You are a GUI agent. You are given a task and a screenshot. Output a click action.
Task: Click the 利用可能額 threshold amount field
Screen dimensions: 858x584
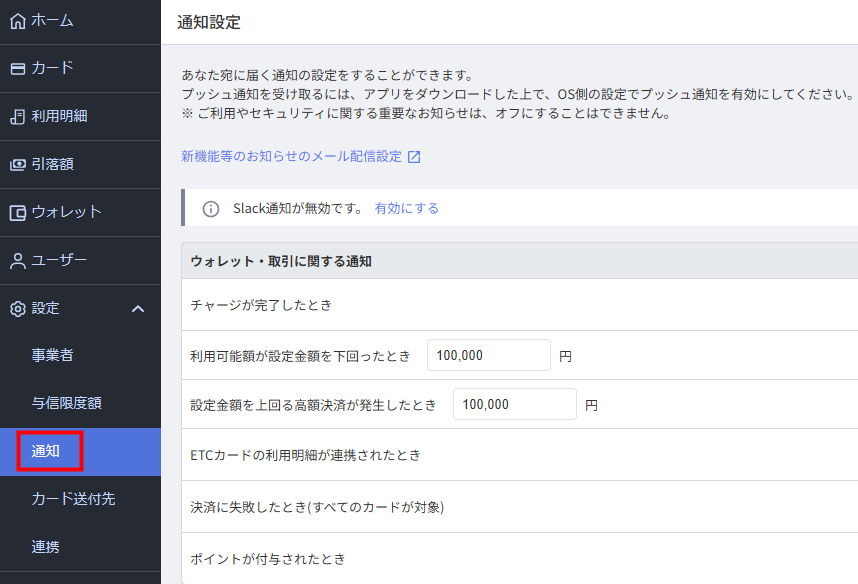(x=488, y=355)
